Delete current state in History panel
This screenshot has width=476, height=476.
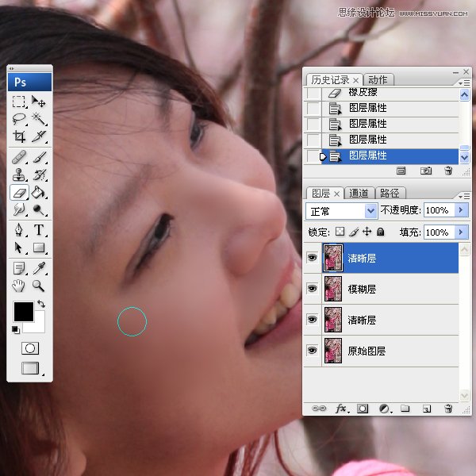pos(448,171)
